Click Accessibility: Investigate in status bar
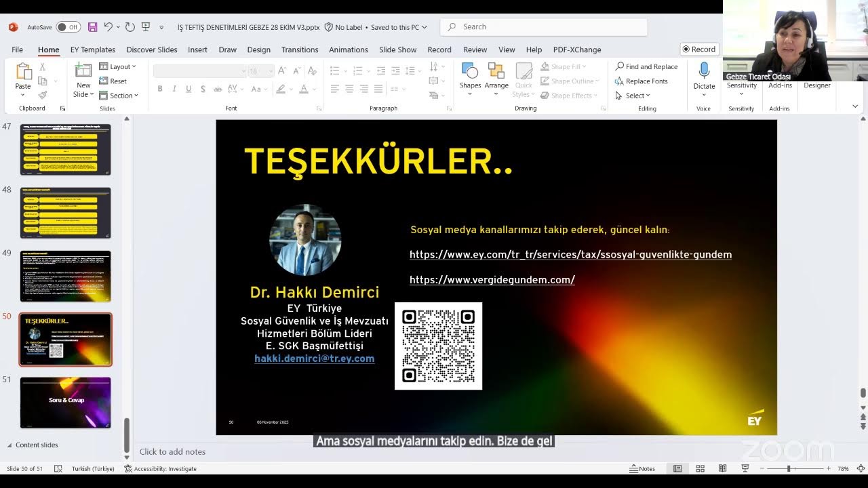868x488 pixels. coord(160,468)
